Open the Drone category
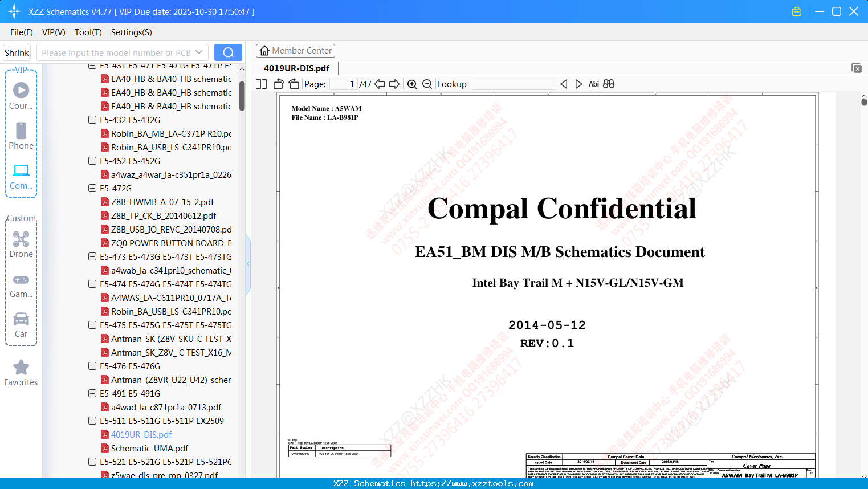Image resolution: width=868 pixels, height=489 pixels. pos(21,244)
